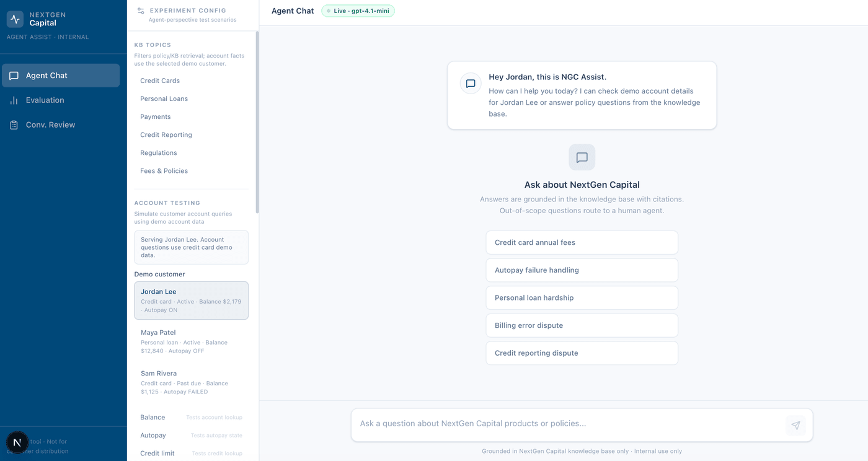Filter by Credit Cards KB topic

pyautogui.click(x=191, y=81)
